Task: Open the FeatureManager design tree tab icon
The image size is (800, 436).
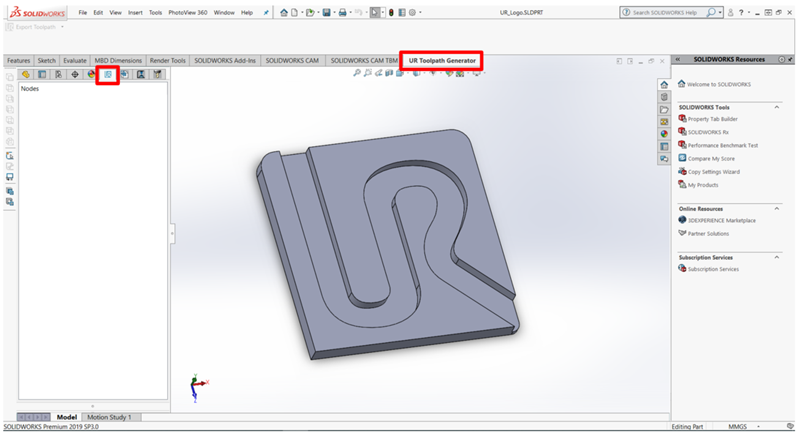Action: [26, 74]
